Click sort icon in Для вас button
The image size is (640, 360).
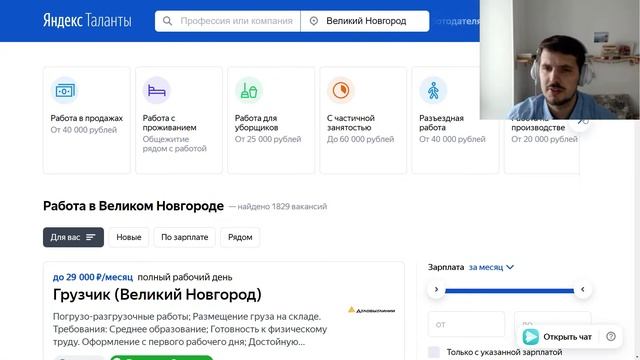[x=91, y=237]
